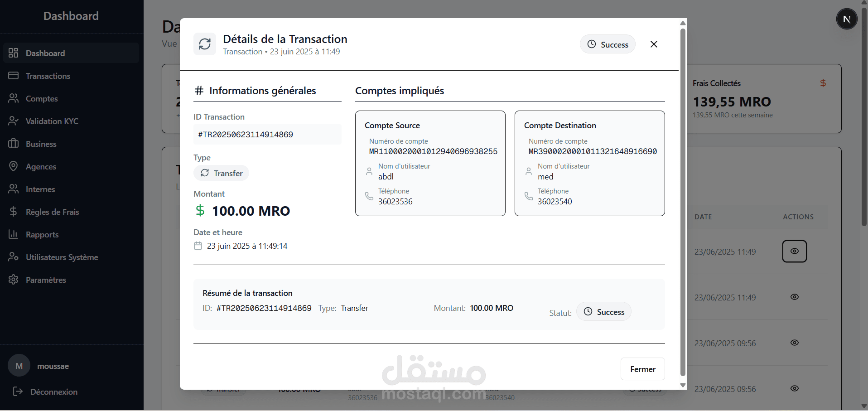The image size is (868, 411).
Task: Open Dashboard in the sidebar
Action: click(71, 53)
